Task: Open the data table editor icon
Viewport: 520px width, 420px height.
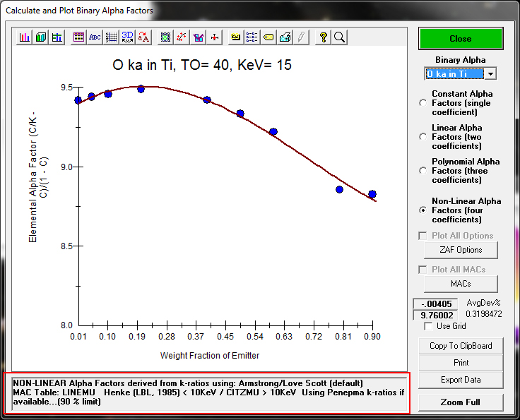Action: (78, 37)
